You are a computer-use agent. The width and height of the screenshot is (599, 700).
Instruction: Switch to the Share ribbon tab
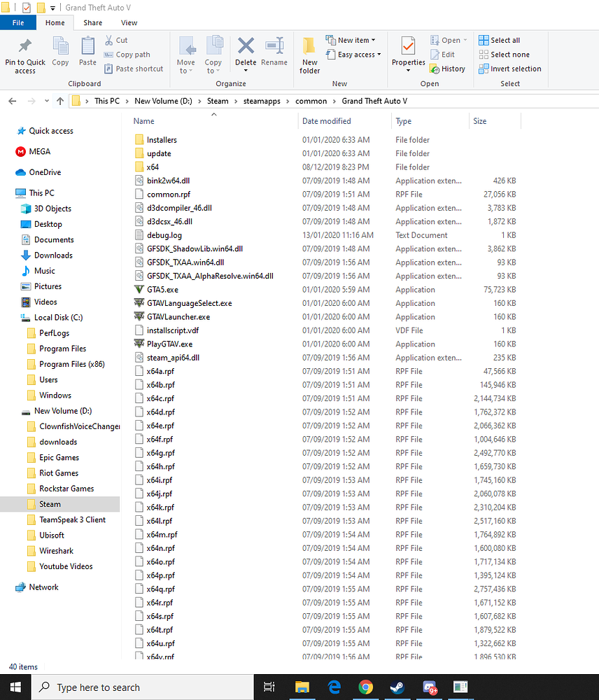tap(93, 23)
